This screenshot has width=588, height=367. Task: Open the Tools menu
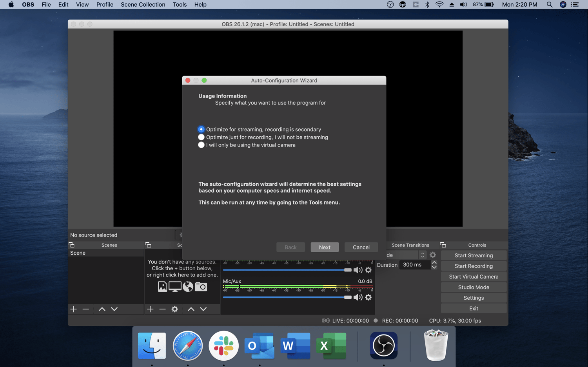point(180,4)
